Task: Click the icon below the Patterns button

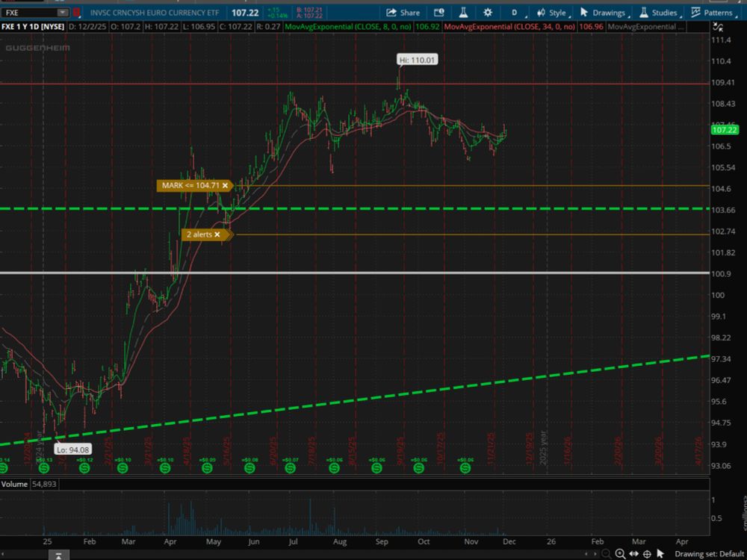Action: (719, 27)
